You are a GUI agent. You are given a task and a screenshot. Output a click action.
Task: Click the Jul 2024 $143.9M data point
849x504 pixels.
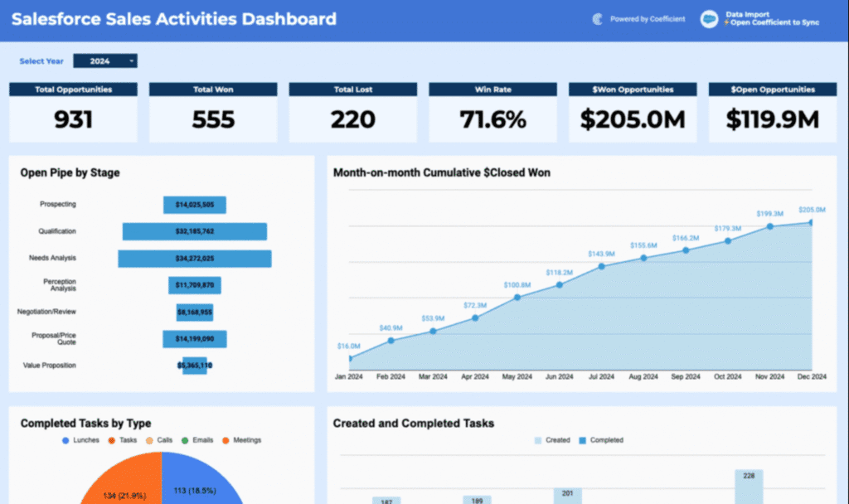click(601, 266)
